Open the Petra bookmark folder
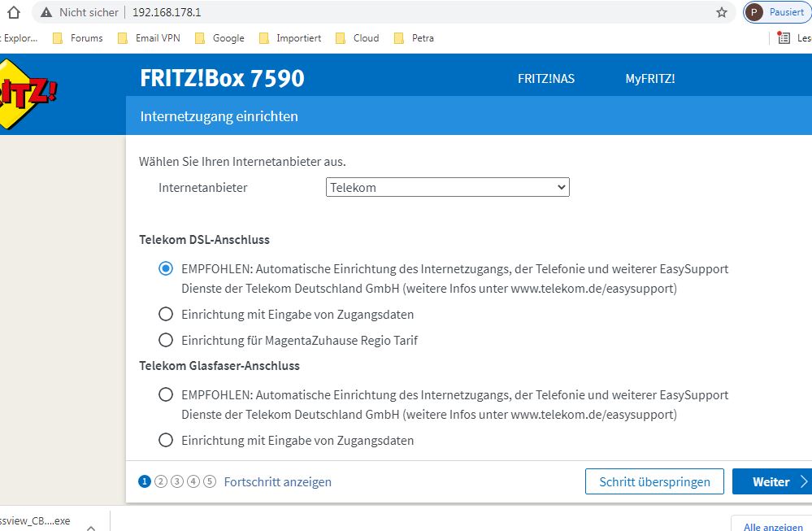 click(x=414, y=38)
